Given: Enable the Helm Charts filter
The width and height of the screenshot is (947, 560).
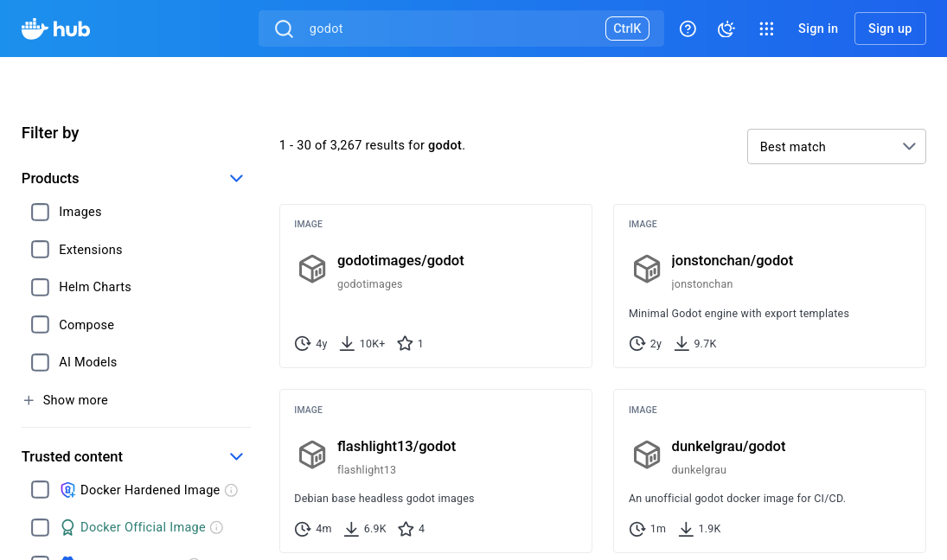Looking at the screenshot, I should [x=40, y=287].
